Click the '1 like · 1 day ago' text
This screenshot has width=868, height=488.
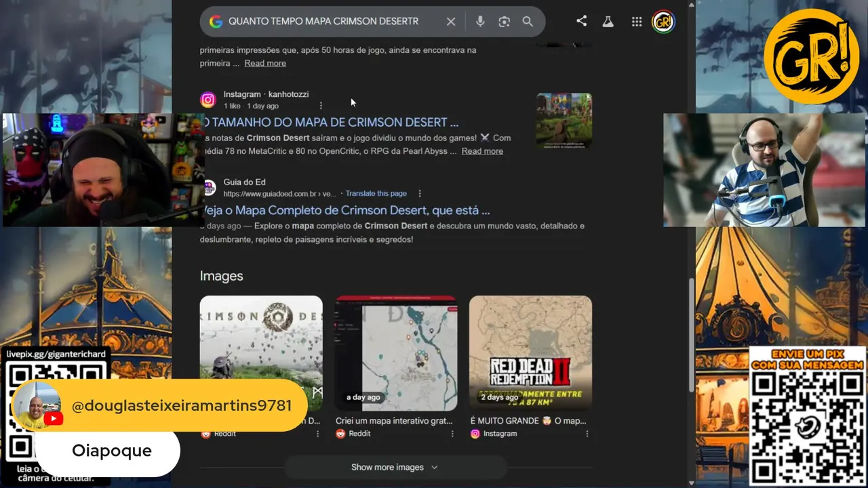pos(251,106)
